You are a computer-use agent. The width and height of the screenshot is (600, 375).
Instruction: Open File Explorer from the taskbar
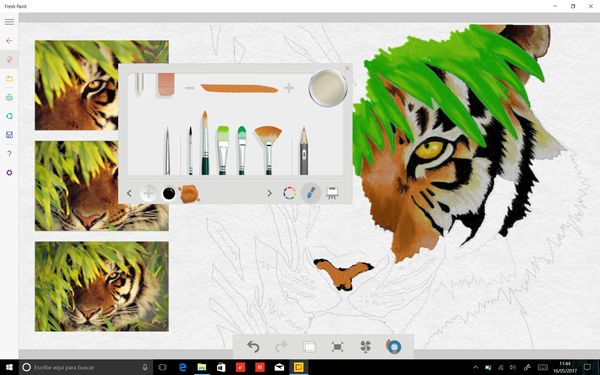[202, 367]
